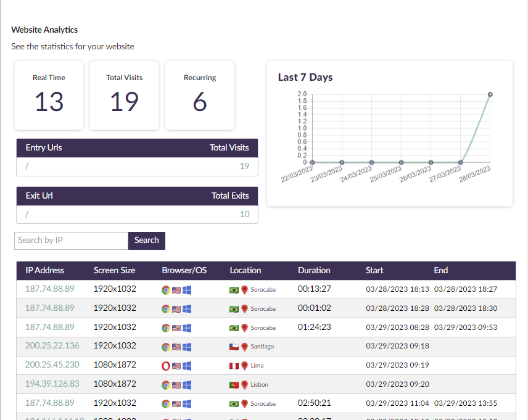Focus the Search by IP field

pos(71,241)
